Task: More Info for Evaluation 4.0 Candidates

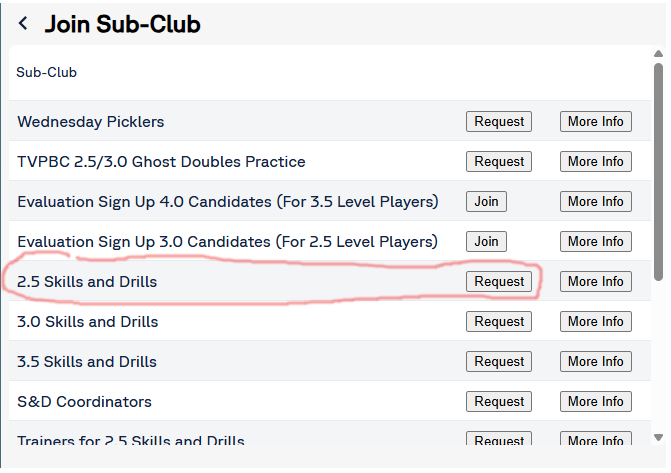Action: [595, 202]
